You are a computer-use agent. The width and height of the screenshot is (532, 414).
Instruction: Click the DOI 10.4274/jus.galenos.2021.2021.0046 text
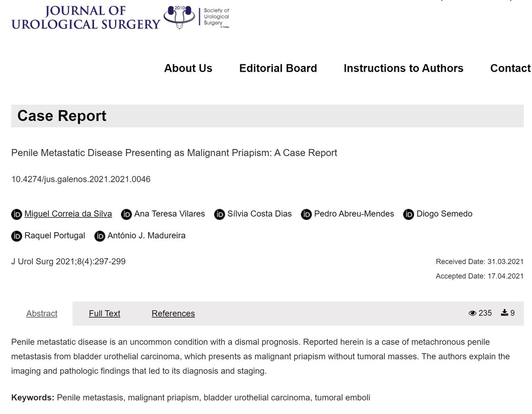tap(81, 180)
